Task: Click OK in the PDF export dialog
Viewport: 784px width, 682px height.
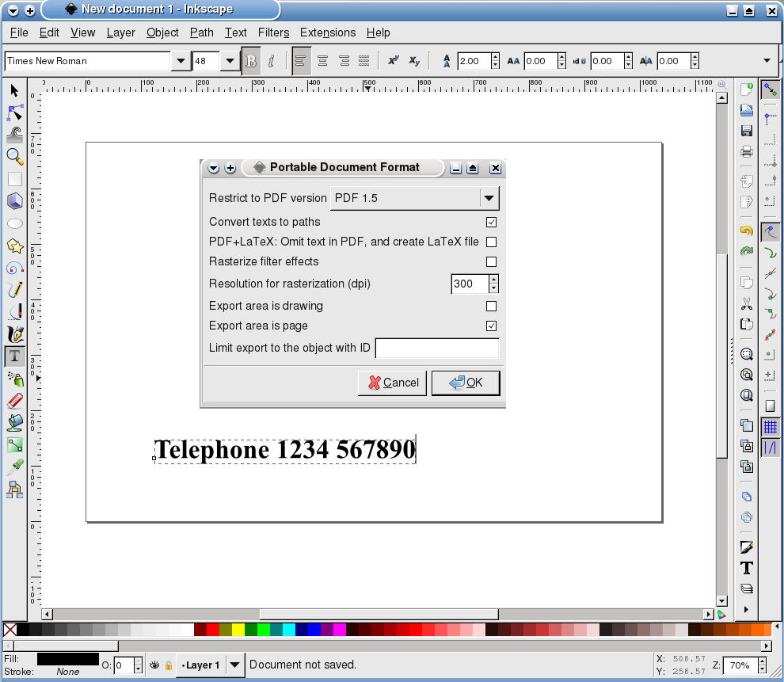Action: tap(466, 383)
